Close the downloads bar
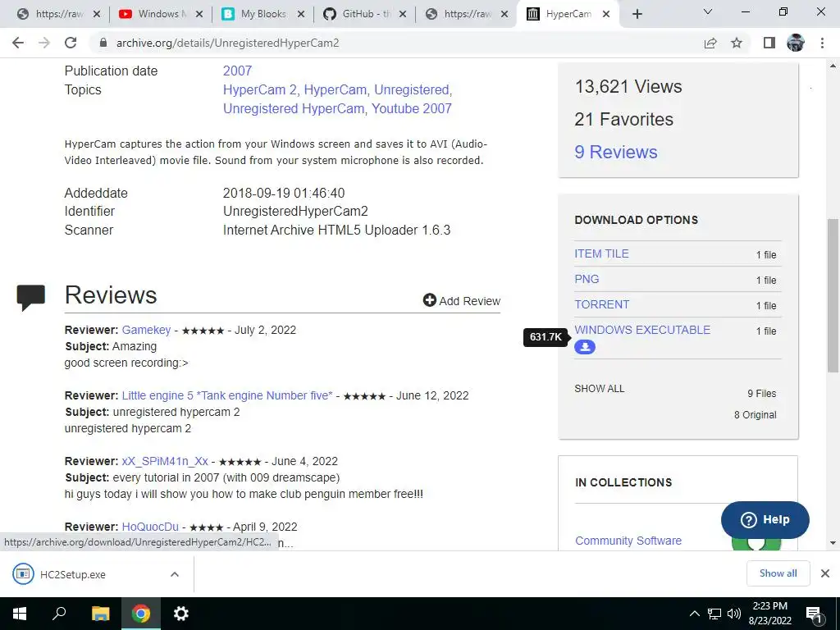 (x=825, y=573)
